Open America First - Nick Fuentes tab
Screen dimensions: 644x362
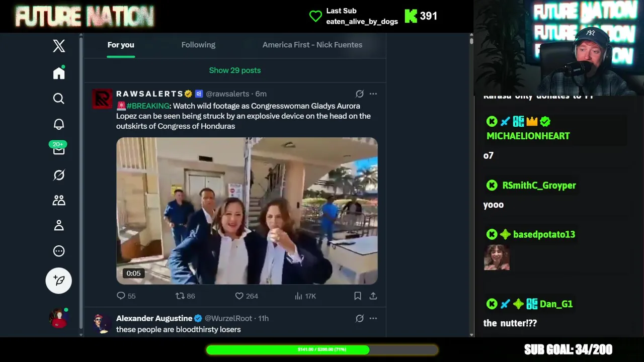[x=312, y=45]
